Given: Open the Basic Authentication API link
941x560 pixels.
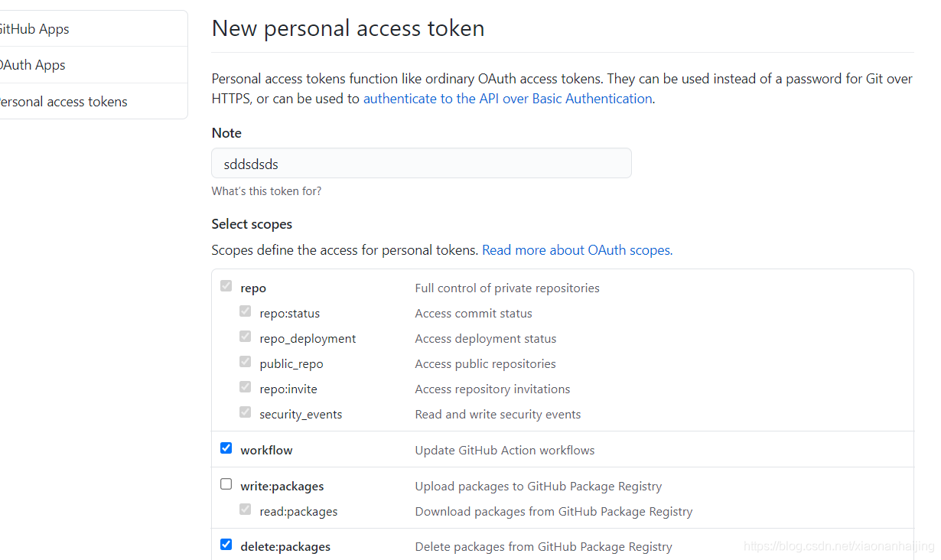Looking at the screenshot, I should [x=507, y=99].
